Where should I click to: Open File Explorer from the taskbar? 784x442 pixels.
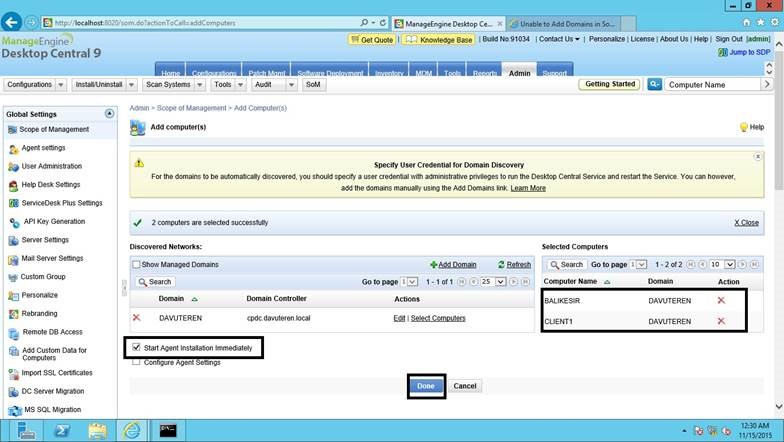point(97,430)
